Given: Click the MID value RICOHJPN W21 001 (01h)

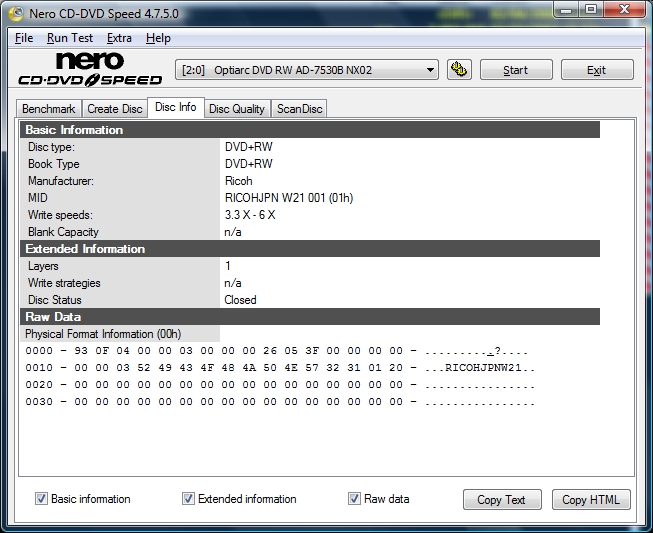Looking at the screenshot, I should click(289, 198).
